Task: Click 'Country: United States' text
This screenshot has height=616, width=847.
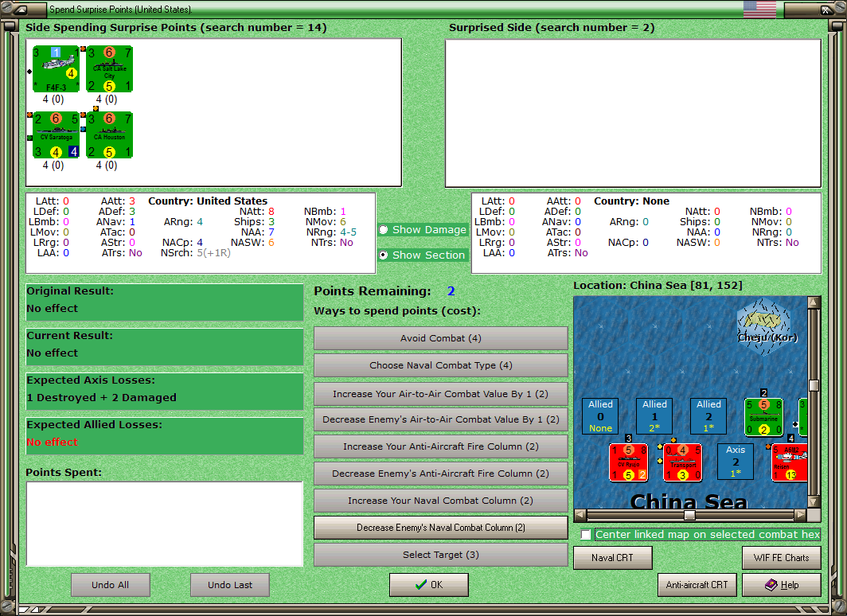Action: tap(208, 201)
